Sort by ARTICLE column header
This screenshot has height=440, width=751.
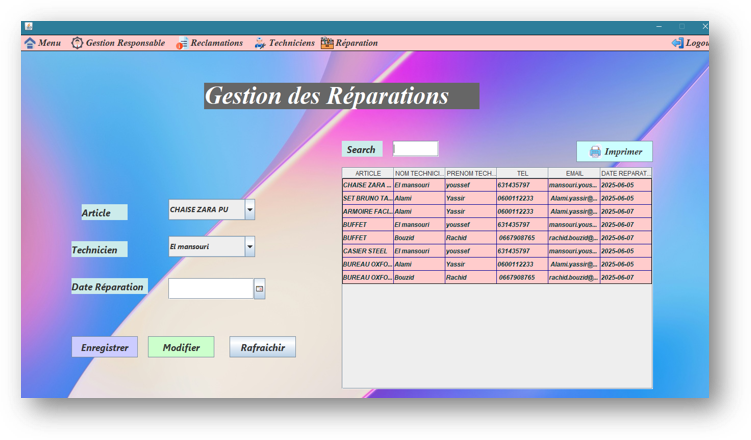368,173
